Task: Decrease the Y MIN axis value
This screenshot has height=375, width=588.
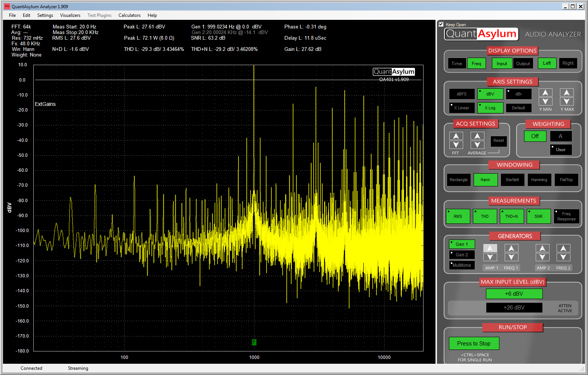Action: (545, 101)
